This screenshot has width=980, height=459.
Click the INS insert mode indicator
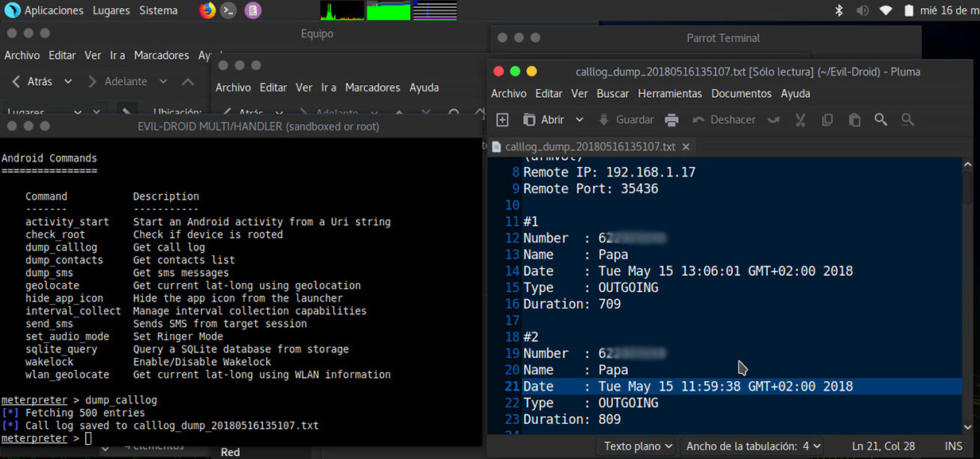point(953,446)
